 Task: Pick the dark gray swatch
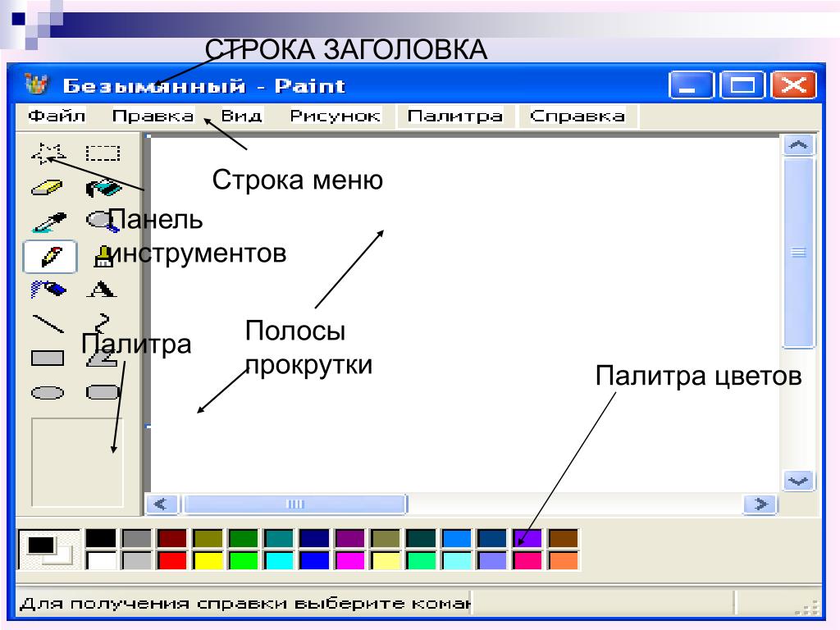click(136, 538)
